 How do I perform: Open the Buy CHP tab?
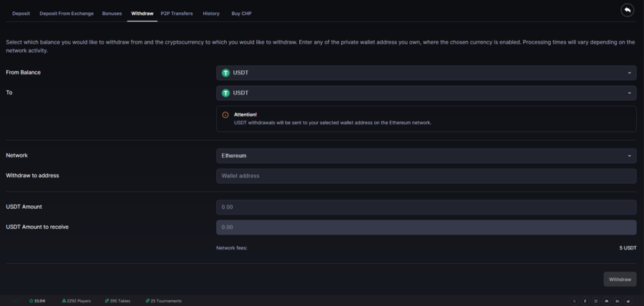click(x=242, y=14)
